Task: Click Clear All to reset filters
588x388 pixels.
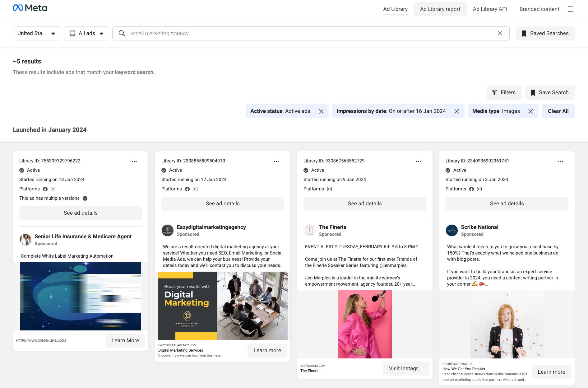Action: click(x=558, y=111)
